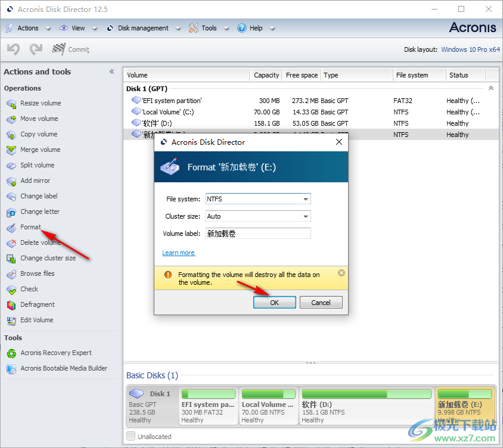Open the Help menu
The width and height of the screenshot is (503, 448).
click(x=256, y=28)
